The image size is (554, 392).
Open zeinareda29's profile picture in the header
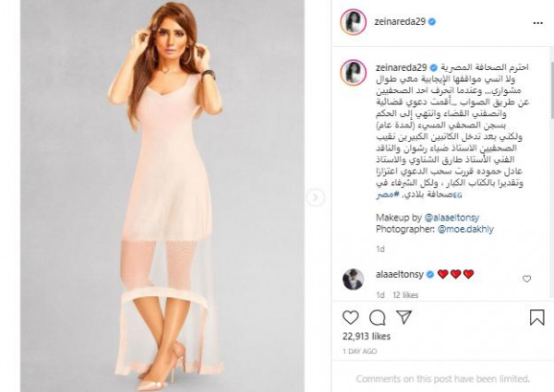tap(353, 22)
